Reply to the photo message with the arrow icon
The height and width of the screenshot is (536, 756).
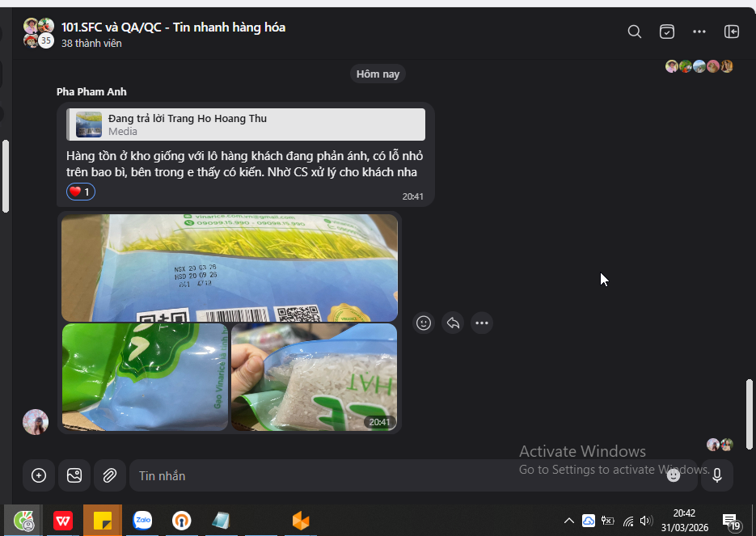[453, 323]
